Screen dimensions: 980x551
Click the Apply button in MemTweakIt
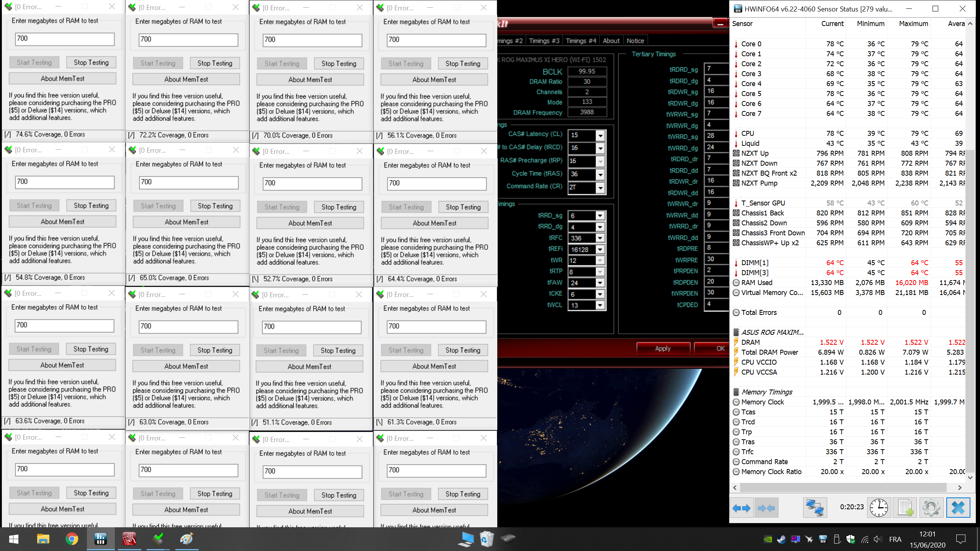coord(663,349)
